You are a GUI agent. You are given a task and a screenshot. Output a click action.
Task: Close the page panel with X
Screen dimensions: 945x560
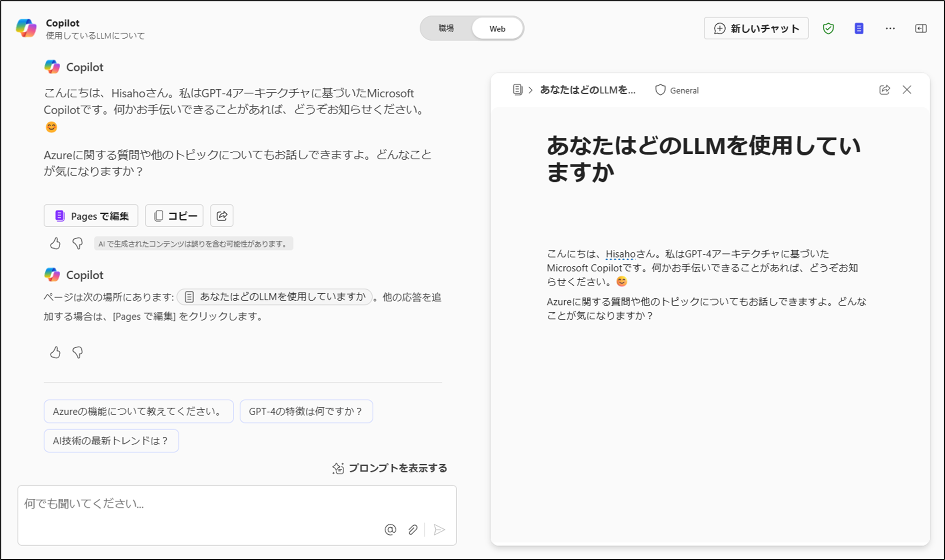pos(907,90)
